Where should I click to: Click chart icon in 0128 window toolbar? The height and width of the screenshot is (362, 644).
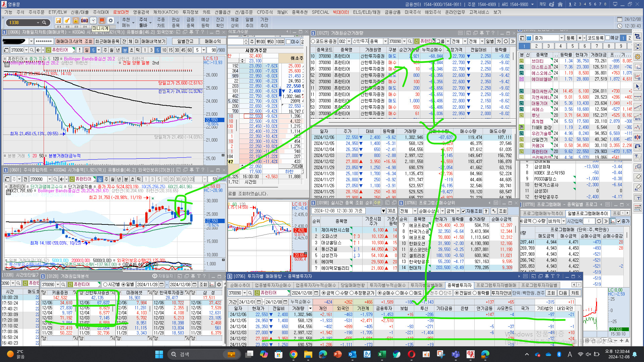[212, 285]
